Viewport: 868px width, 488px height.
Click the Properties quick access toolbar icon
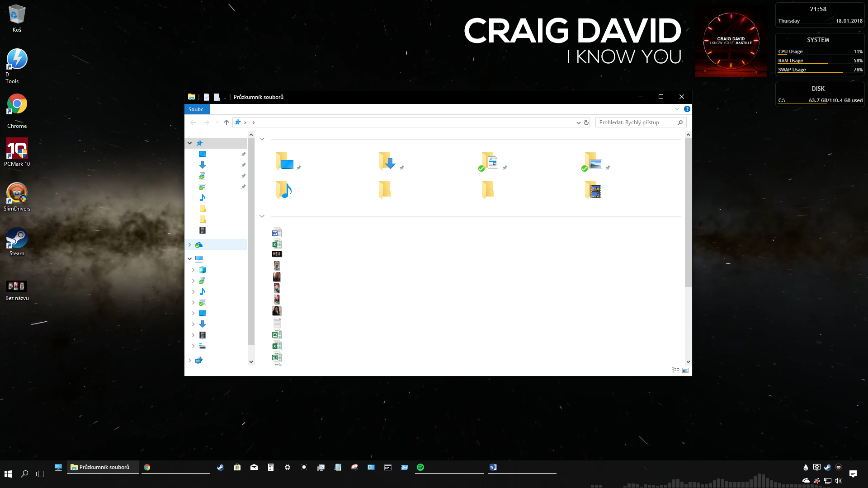tap(207, 97)
